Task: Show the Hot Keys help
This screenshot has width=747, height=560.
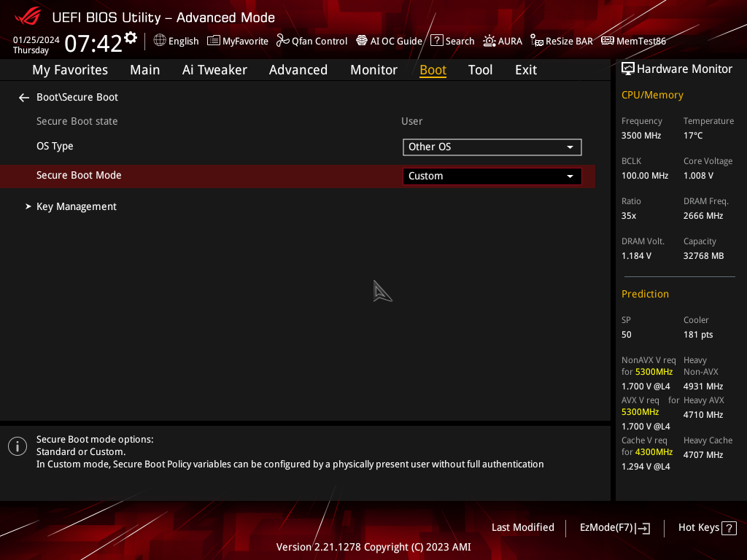Action: pos(707,528)
